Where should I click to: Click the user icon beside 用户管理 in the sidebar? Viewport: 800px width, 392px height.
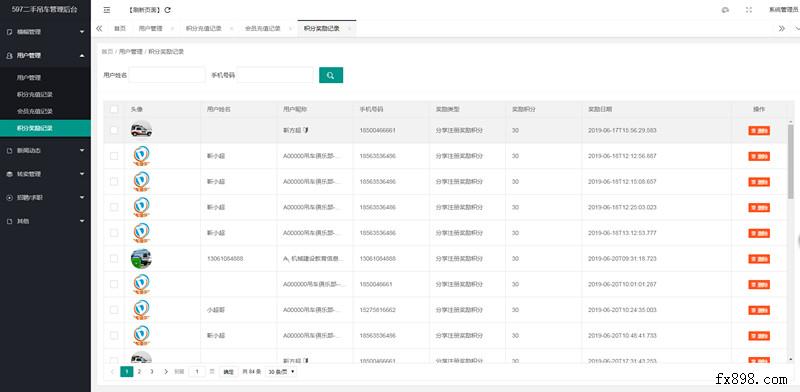[9, 56]
